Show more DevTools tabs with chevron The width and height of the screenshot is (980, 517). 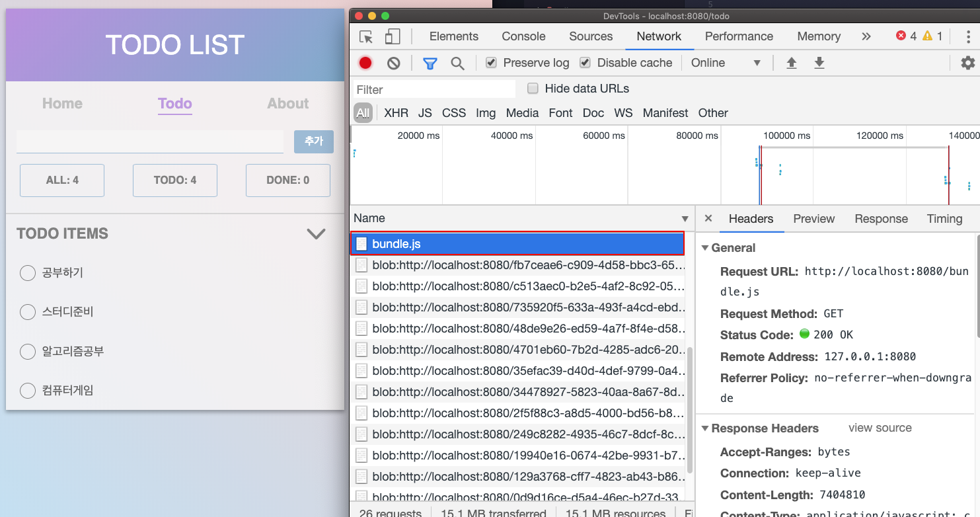click(866, 36)
